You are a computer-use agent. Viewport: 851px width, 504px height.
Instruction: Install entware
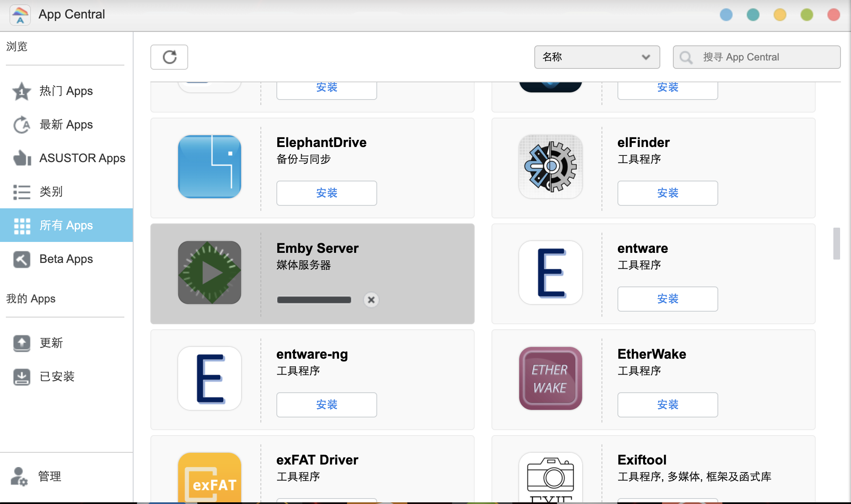[668, 299]
